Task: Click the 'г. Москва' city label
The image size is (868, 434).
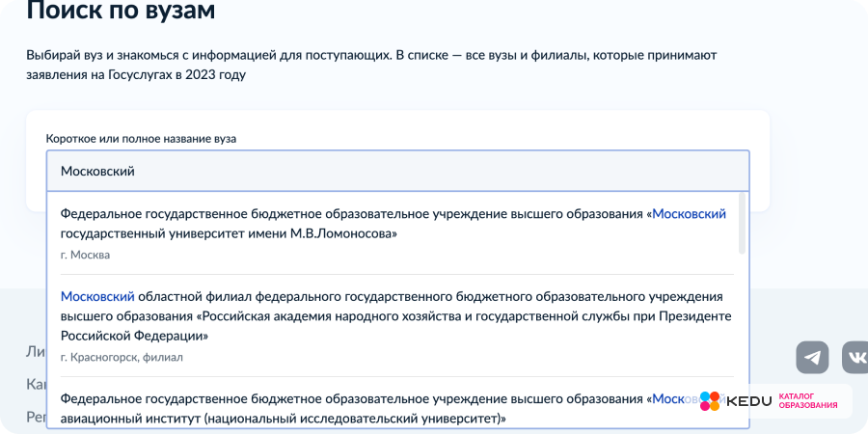Action: 85,255
